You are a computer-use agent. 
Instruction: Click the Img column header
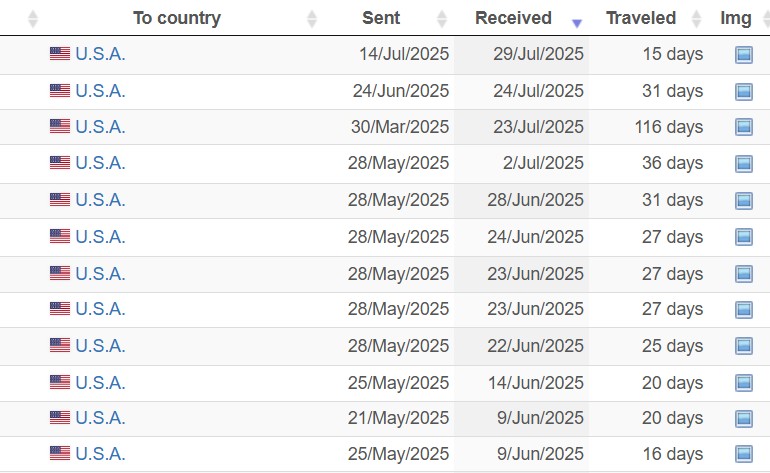(736, 18)
